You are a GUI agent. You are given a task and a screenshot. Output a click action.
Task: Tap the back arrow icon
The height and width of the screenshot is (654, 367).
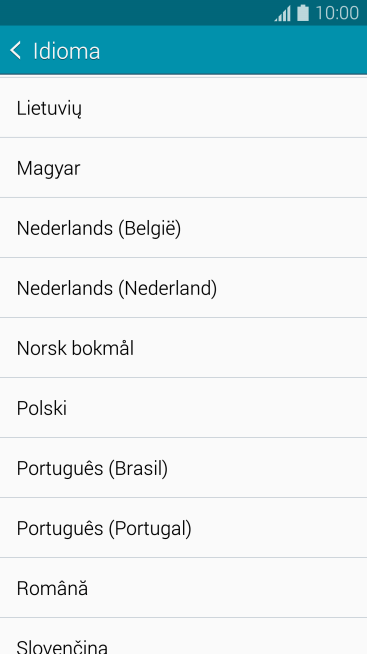[x=16, y=51]
